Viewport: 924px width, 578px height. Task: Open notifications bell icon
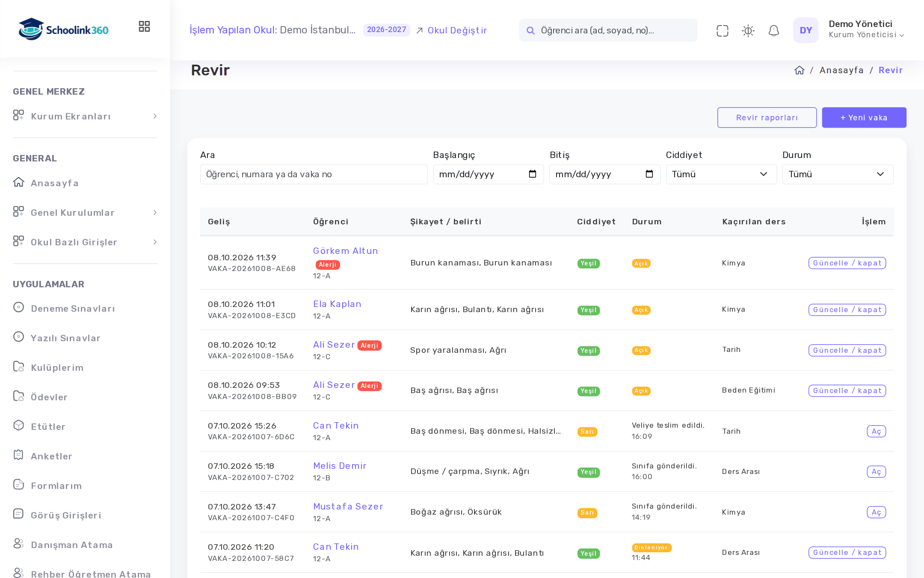coord(773,30)
